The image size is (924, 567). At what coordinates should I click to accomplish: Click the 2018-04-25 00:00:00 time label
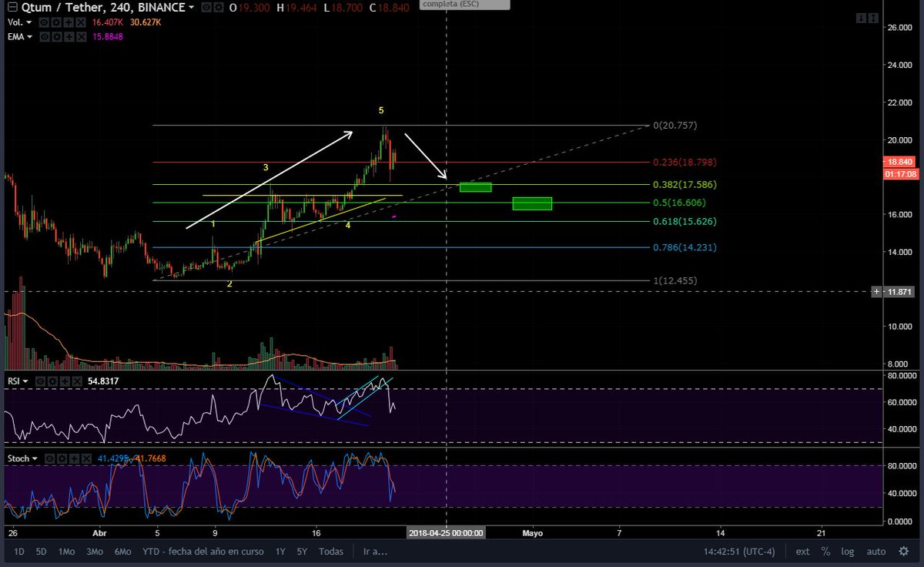tap(447, 532)
